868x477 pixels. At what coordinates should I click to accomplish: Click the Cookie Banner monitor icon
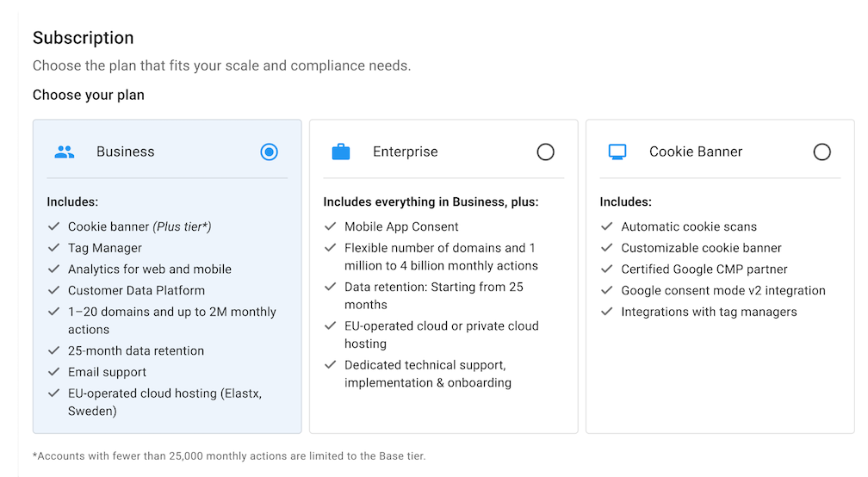click(x=617, y=152)
